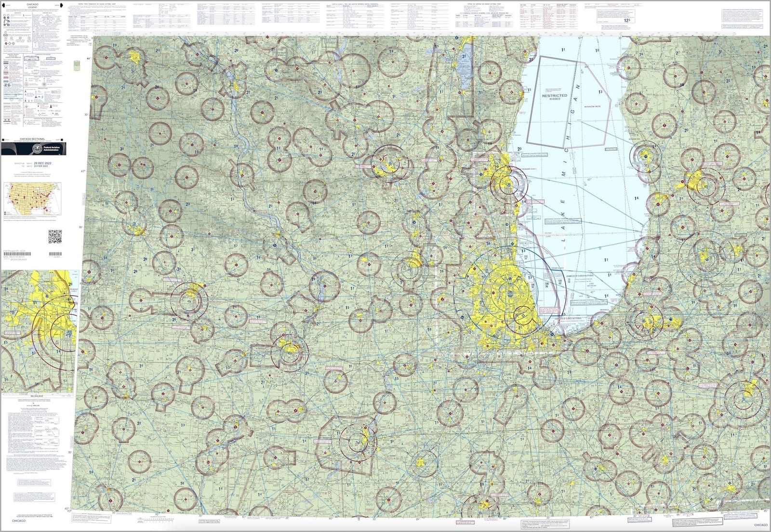The image size is (771, 532).
Task: Click the QR code on the cover panel
Action: [x=55, y=235]
